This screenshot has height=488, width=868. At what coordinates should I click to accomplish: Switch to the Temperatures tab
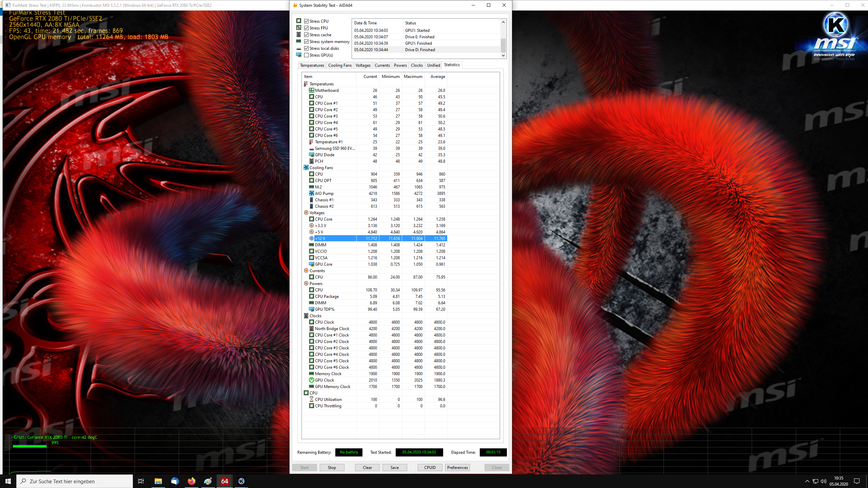[x=312, y=65]
